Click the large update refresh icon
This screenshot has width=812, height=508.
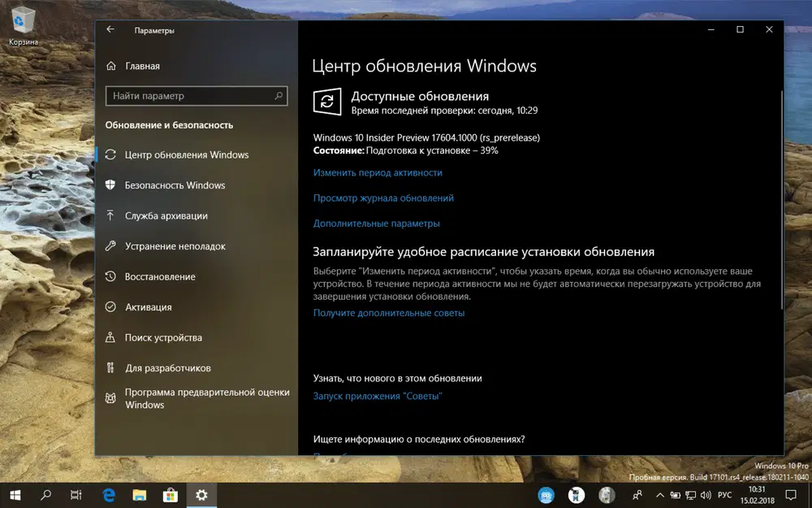327,102
